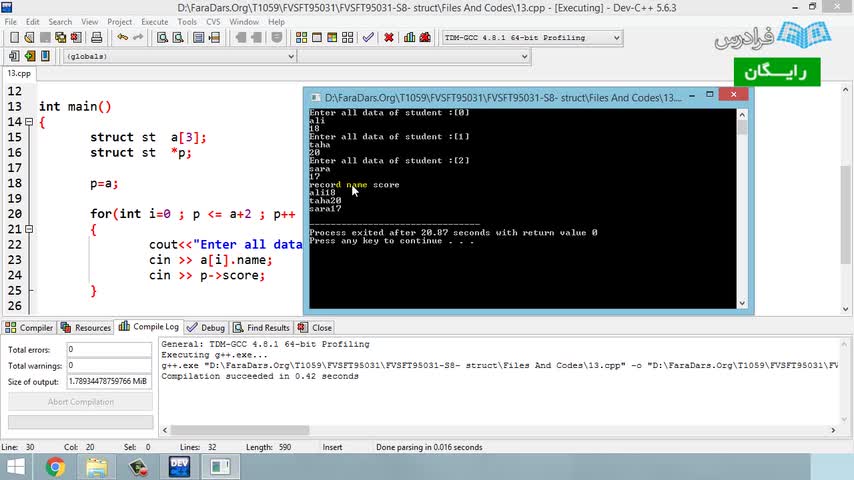Viewport: 854px width, 480px height.
Task: Open the Window menu
Action: tap(243, 22)
